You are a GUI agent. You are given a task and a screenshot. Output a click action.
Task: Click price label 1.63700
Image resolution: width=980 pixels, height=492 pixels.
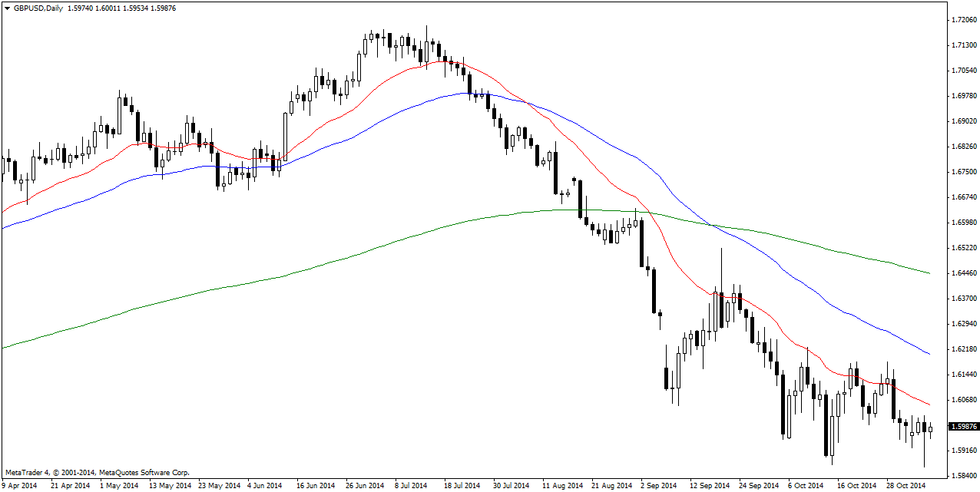click(964, 298)
